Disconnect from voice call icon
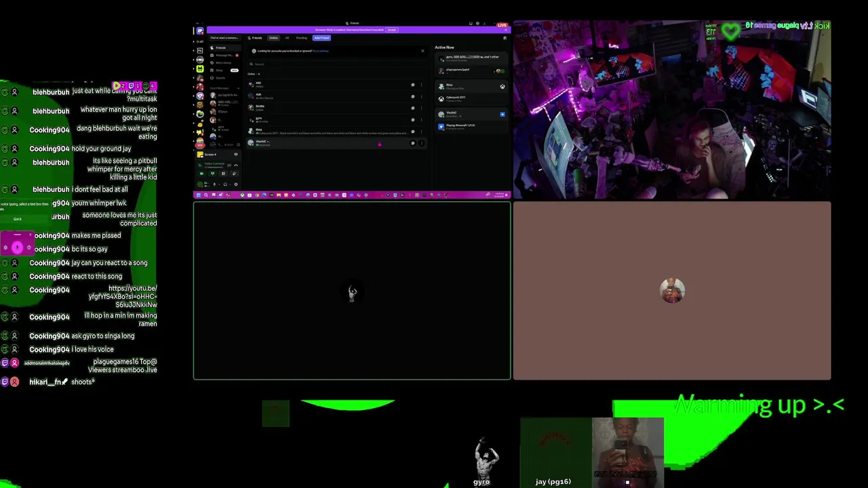868x488 pixels. [236, 165]
